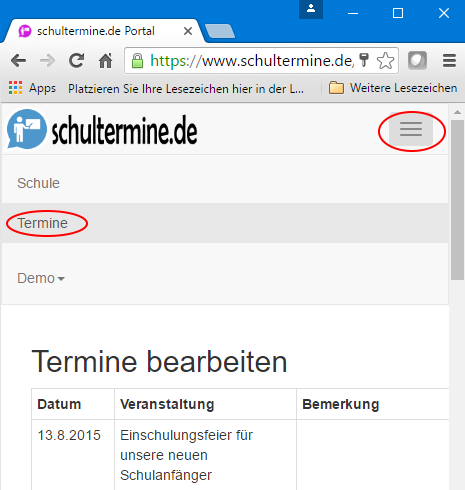Open the Apps bookmarks shortcut
Screen dimensions: 465x490
(x=32, y=88)
